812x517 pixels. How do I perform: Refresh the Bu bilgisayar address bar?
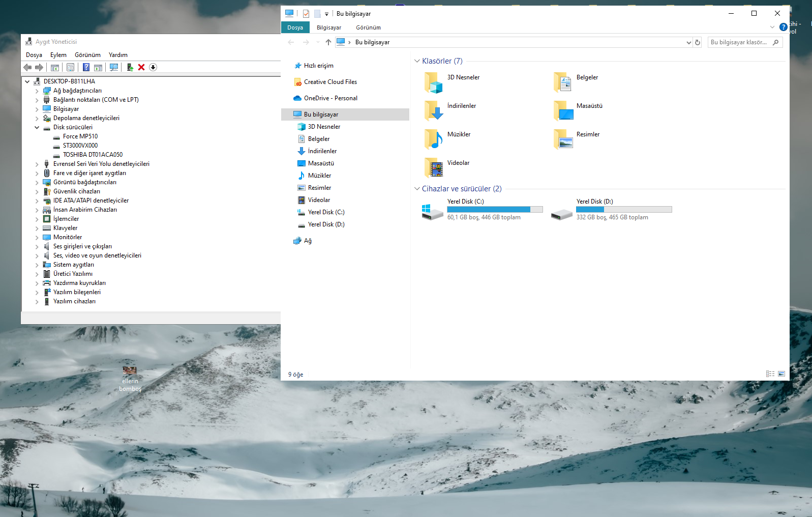[698, 42]
